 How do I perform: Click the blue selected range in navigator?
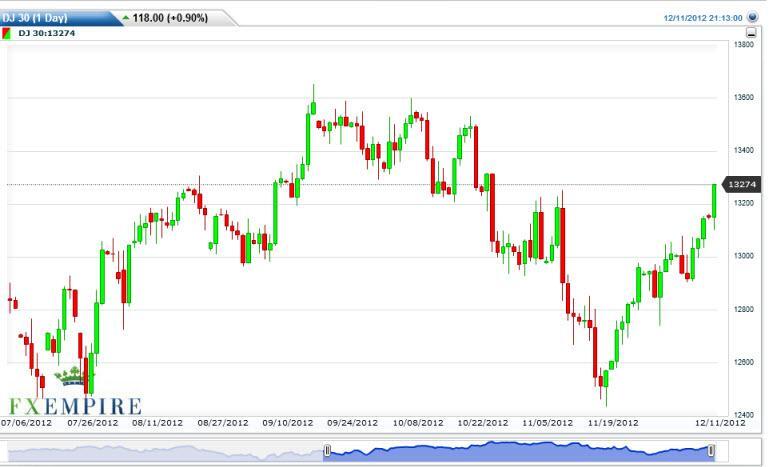point(518,451)
